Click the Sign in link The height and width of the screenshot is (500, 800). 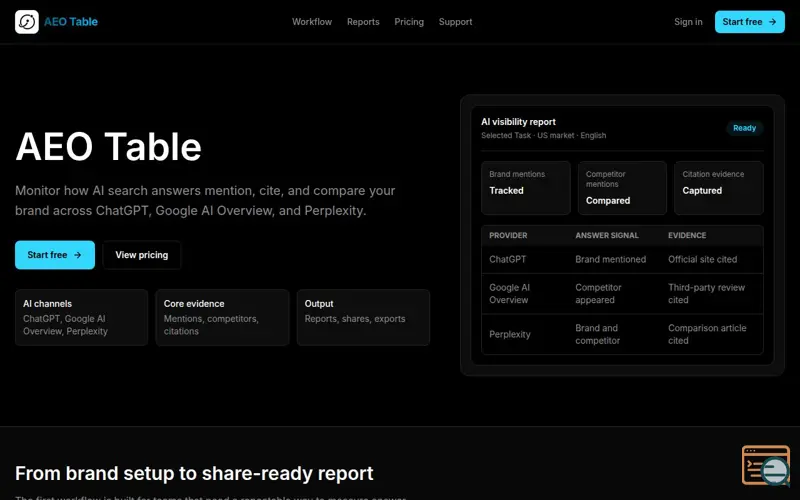(688, 22)
